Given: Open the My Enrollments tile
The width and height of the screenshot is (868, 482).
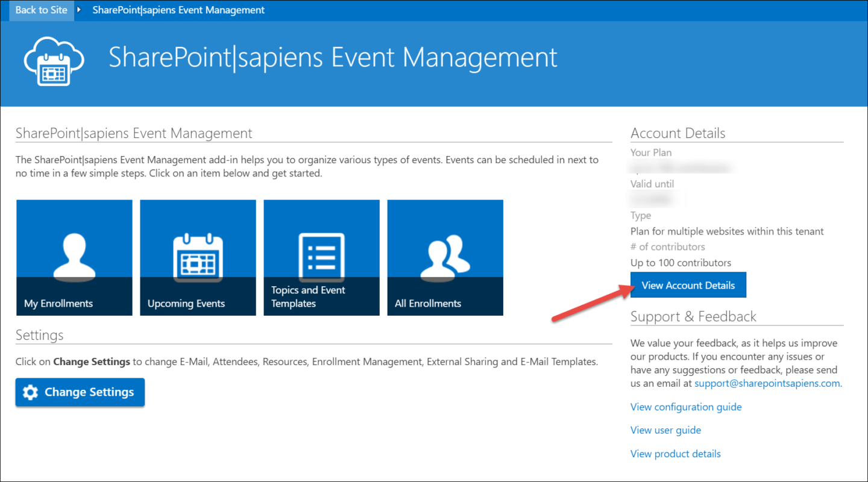Looking at the screenshot, I should coord(74,257).
